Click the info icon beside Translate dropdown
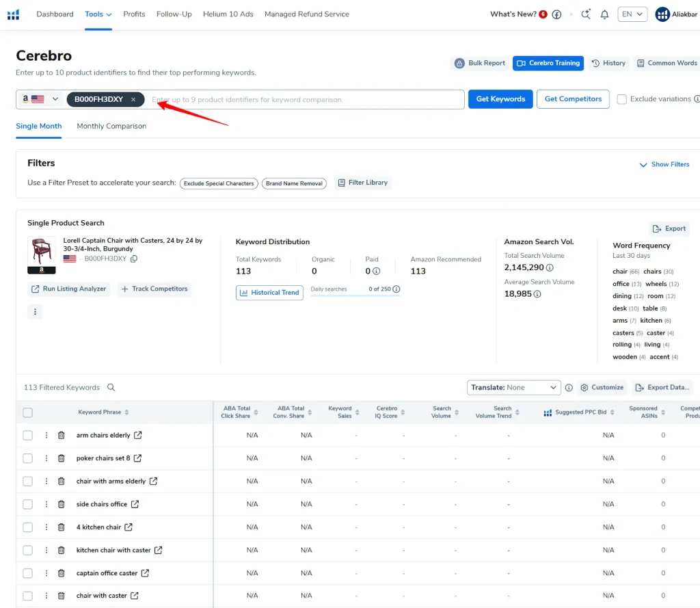Viewport: 700px width, 608px height. click(568, 388)
